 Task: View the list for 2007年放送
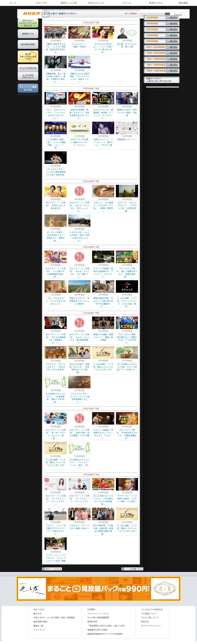click(x=172, y=30)
